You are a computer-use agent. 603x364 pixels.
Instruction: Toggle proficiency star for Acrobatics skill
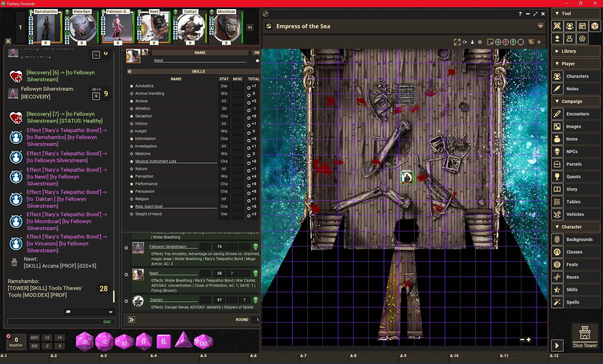132,86
